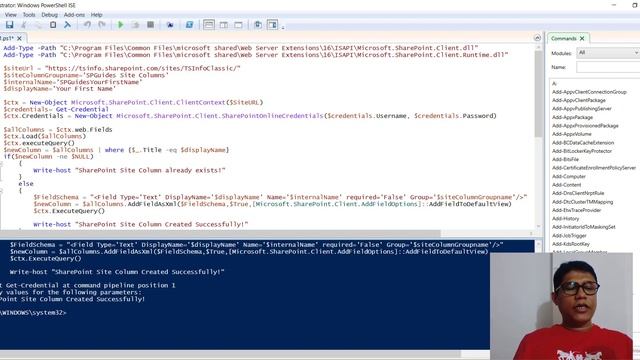Click the Start PowerShell.exe blue icon
The width and height of the screenshot is (640, 360).
click(189, 25)
